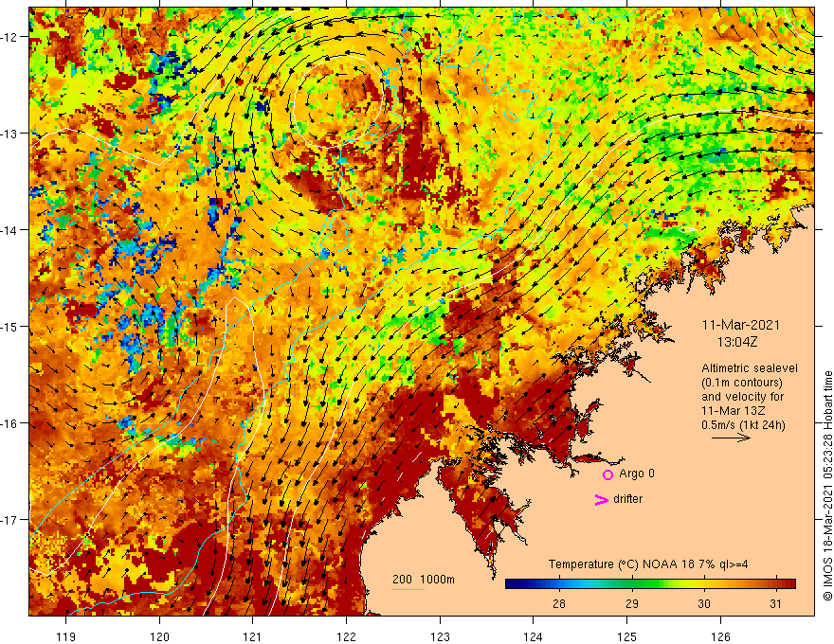Image resolution: width=834 pixels, height=644 pixels.
Task: Click the '11-Mar 13Z' legend line
Action: click(x=734, y=411)
